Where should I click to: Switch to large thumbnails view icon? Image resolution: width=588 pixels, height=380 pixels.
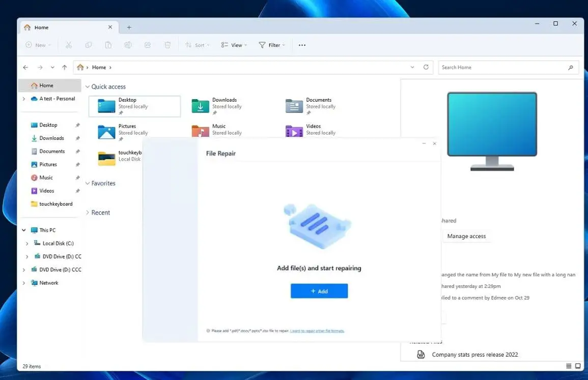[x=578, y=366]
